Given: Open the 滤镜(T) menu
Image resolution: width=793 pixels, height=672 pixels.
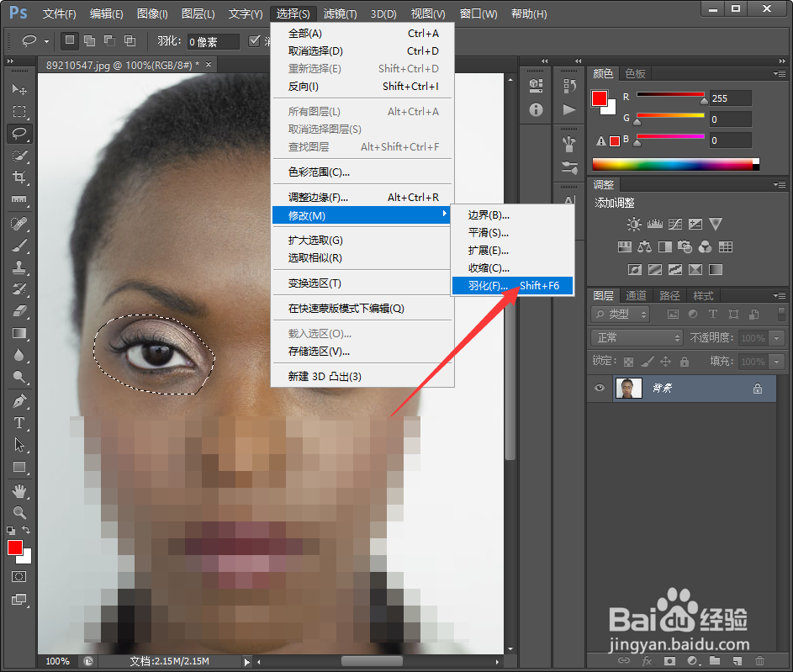Looking at the screenshot, I should [340, 13].
